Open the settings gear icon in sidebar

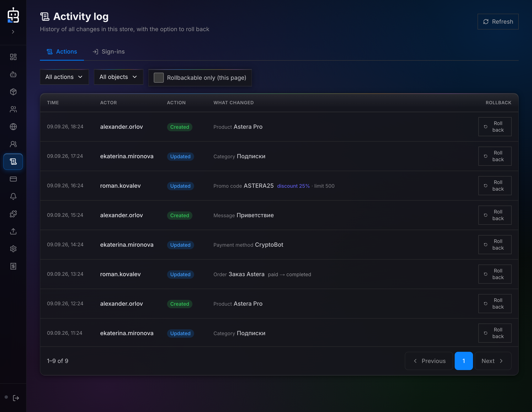13,249
